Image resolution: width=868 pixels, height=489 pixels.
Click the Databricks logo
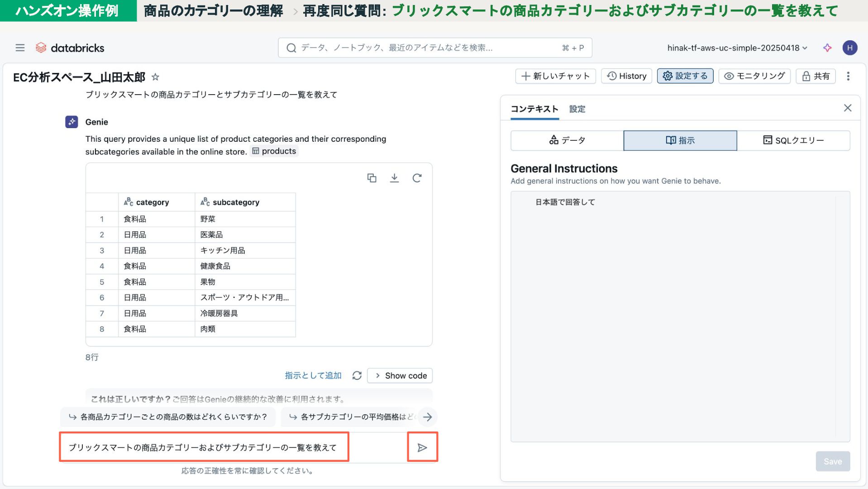coord(70,48)
